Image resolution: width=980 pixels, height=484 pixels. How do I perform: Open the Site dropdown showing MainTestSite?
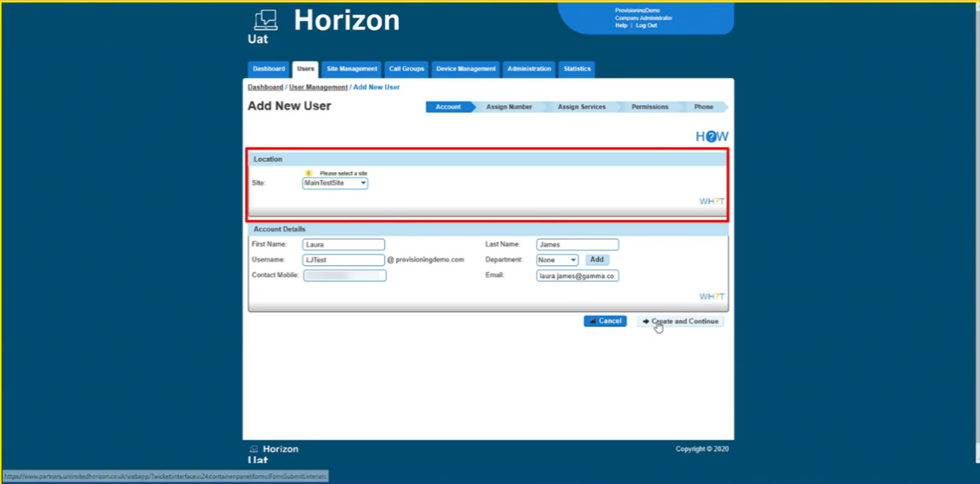(335, 183)
